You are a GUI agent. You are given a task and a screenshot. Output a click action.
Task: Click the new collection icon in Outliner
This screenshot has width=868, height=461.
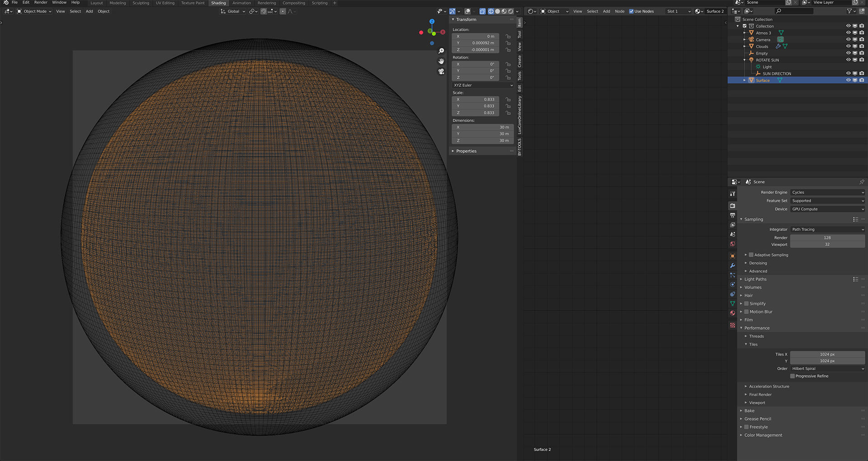click(x=862, y=11)
